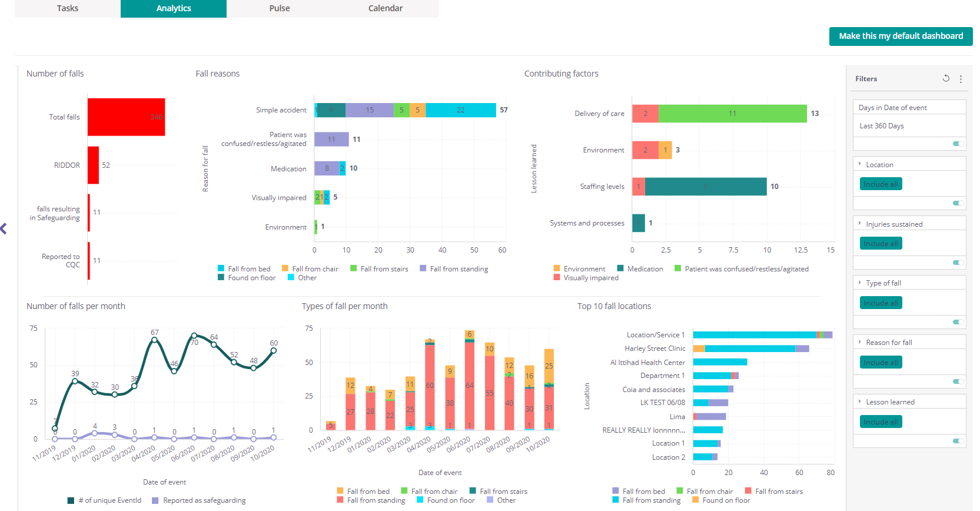Click the Systems and processes bar
Screen dimensions: 980x511
(x=639, y=223)
